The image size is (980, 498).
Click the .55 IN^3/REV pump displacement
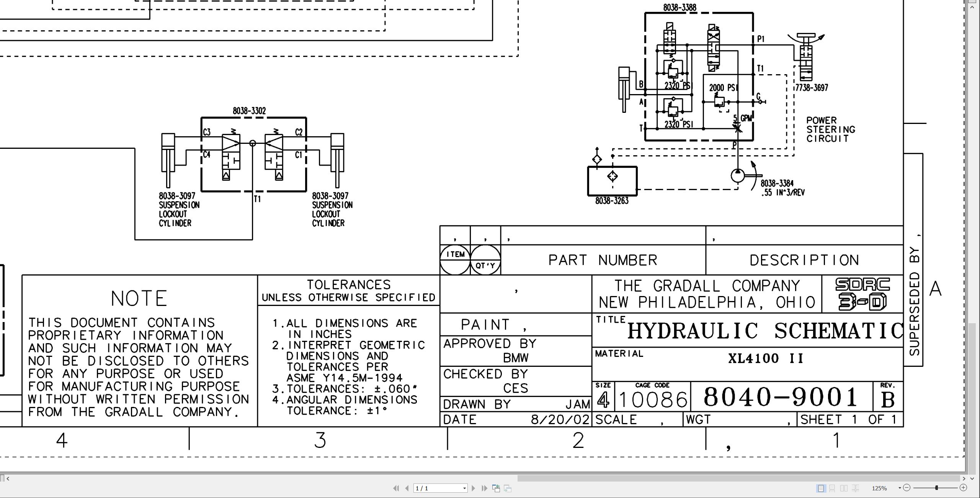click(x=783, y=192)
